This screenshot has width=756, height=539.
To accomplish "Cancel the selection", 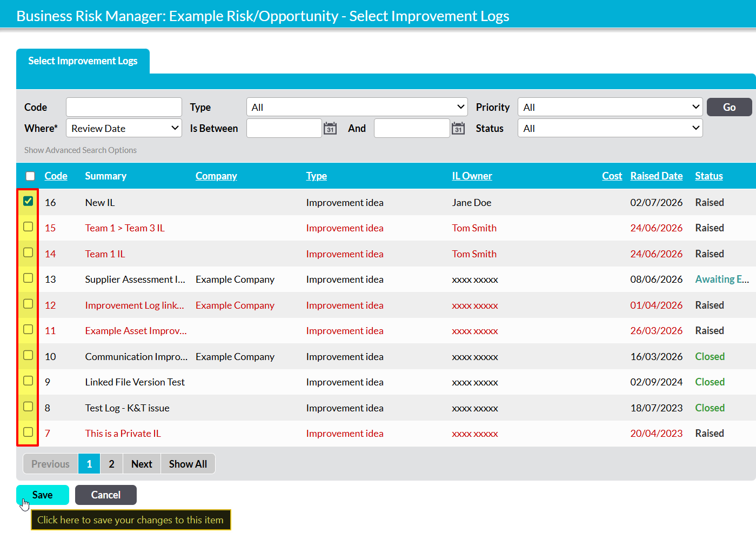I will tap(106, 495).
